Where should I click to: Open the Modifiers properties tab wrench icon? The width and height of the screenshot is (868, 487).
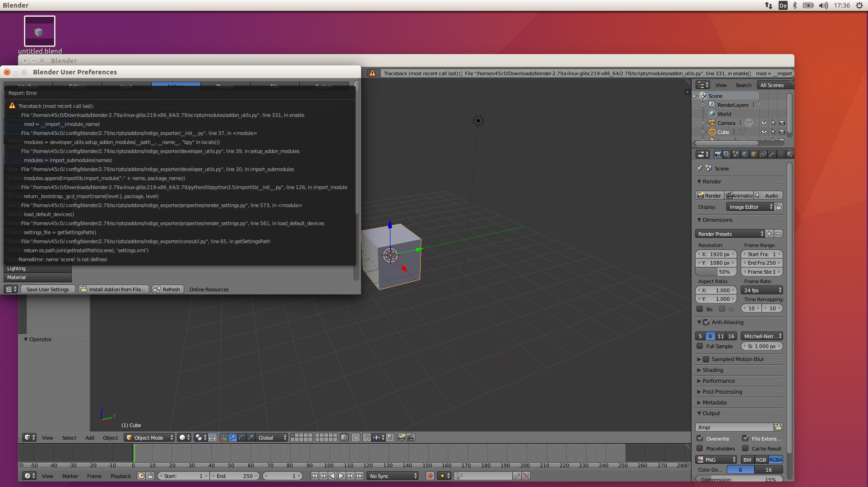(x=772, y=154)
